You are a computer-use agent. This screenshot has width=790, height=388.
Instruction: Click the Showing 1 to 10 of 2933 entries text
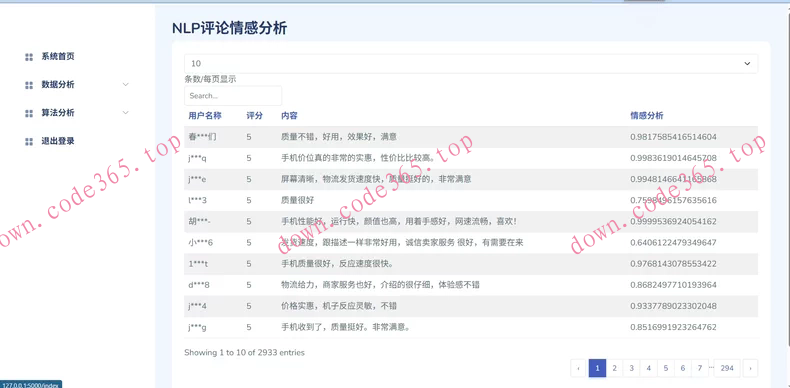coord(244,352)
